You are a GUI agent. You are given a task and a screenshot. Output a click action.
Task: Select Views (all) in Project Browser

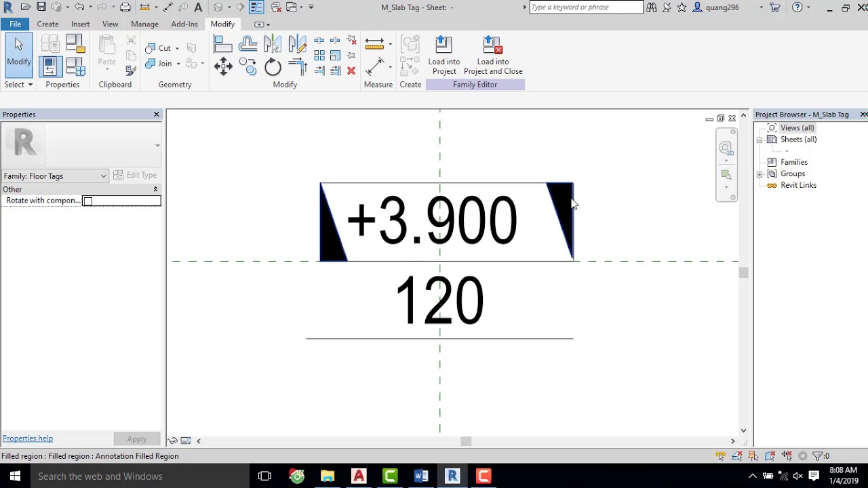[797, 128]
